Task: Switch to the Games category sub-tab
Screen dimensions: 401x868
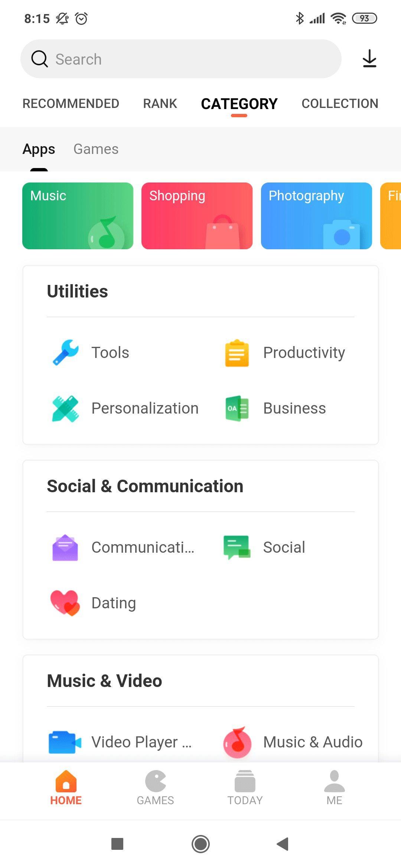Action: (x=96, y=149)
